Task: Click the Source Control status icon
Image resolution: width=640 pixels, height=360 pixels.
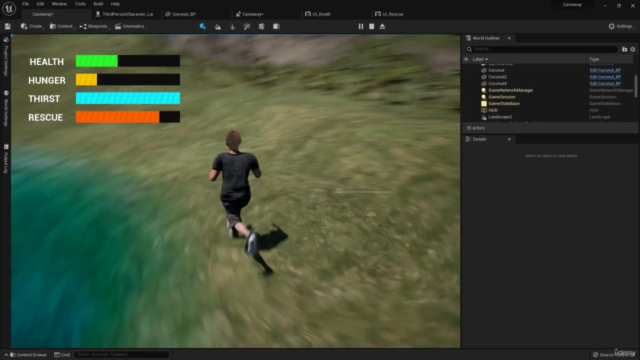Action: [596, 355]
